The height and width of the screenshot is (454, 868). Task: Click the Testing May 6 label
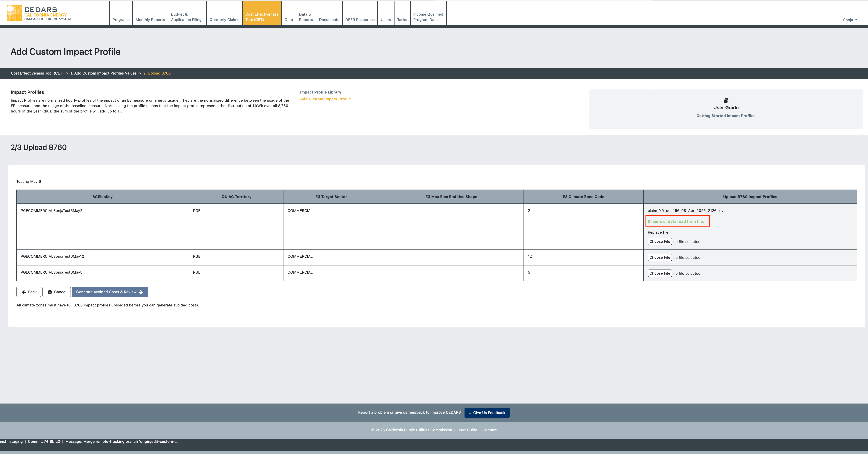click(29, 182)
